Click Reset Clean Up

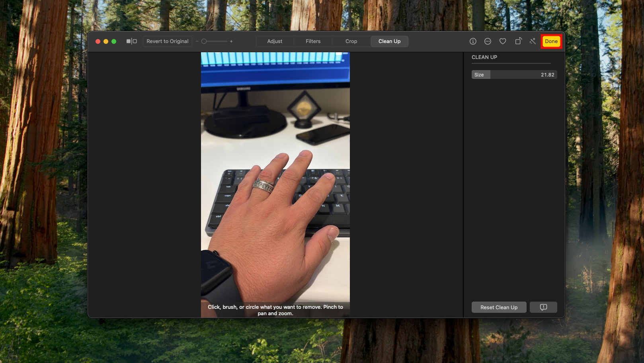pyautogui.click(x=499, y=307)
